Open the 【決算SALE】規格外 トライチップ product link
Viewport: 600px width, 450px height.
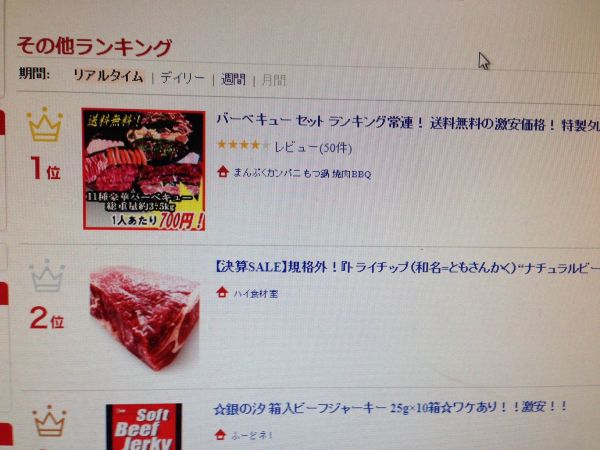(407, 267)
